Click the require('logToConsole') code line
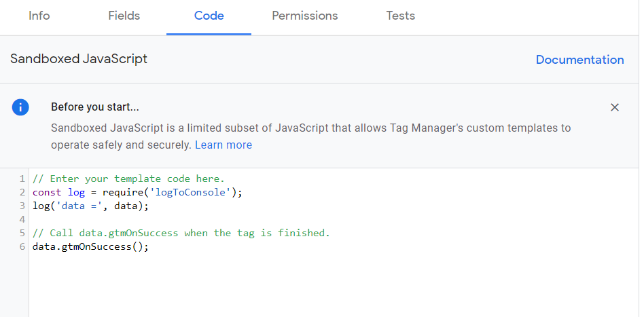 137,192
